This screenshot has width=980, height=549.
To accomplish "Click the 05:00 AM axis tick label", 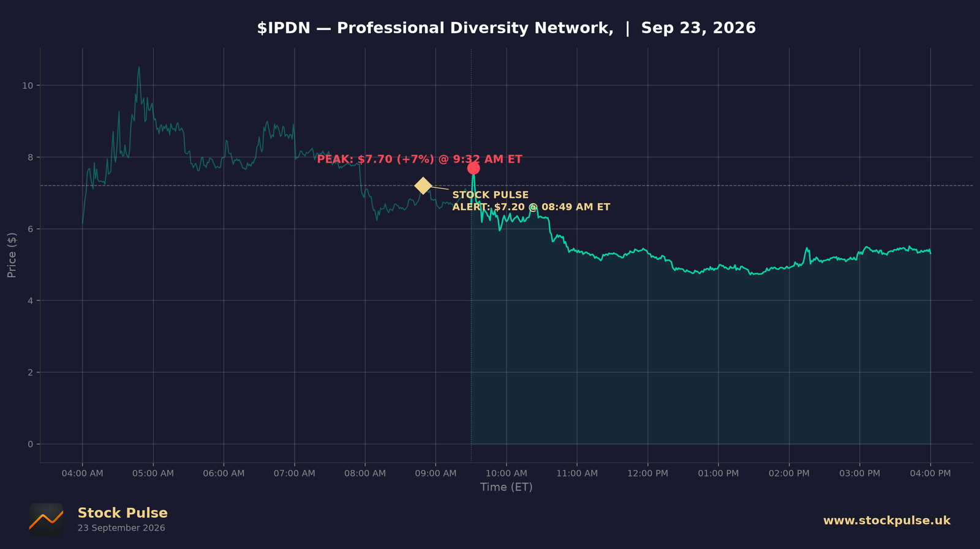I will [153, 473].
